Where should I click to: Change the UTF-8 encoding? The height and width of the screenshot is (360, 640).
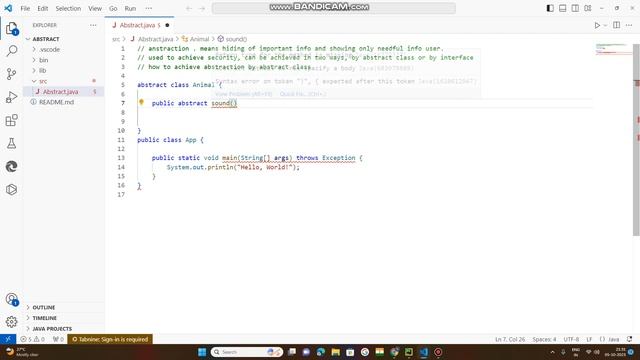571,339
